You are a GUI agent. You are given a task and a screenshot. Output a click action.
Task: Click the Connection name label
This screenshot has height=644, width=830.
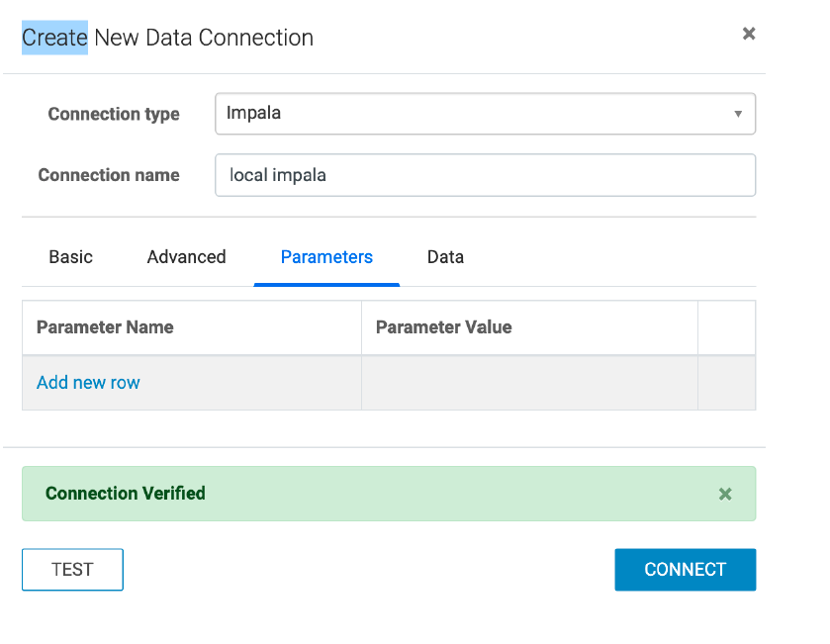pyautogui.click(x=109, y=175)
